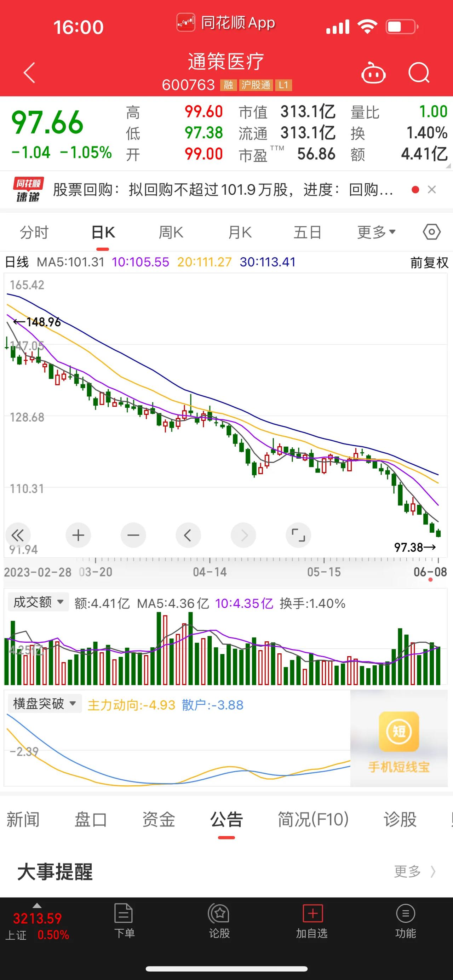Tap the MA5:101.31 indicator label
This screenshot has width=453, height=980.
click(70, 262)
